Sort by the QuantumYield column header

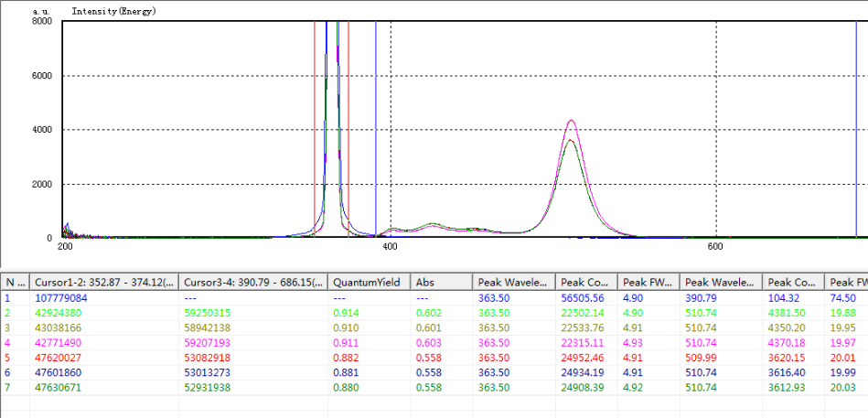click(369, 282)
